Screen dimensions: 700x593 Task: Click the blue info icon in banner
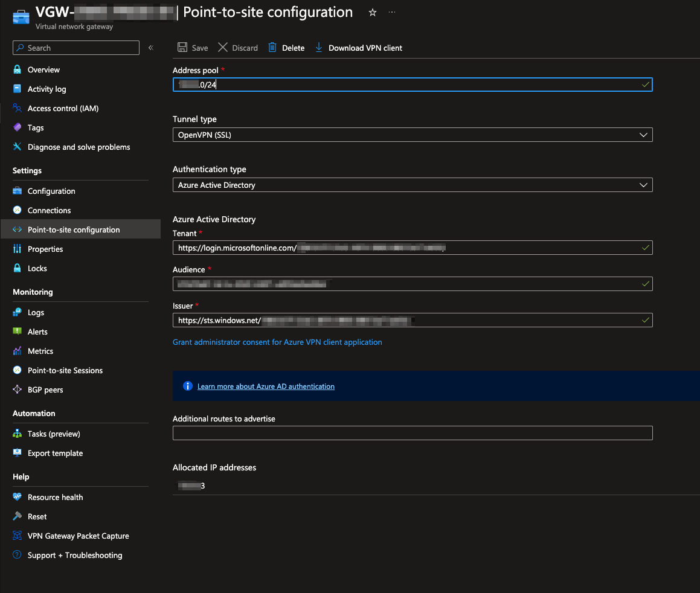click(187, 386)
